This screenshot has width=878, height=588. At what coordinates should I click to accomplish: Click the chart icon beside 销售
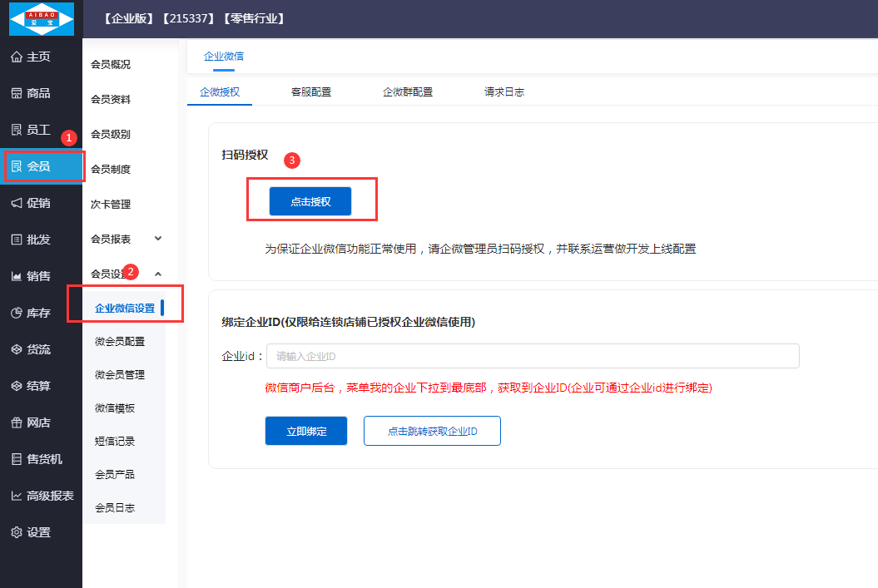click(17, 276)
